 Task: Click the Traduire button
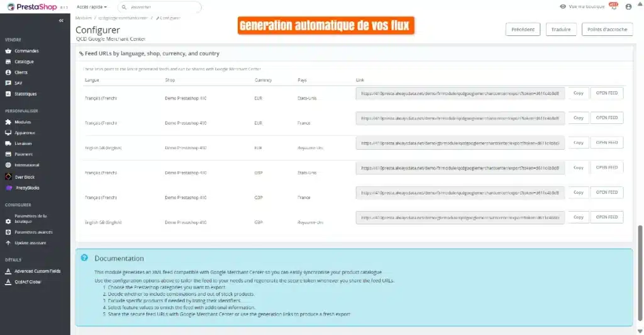click(x=561, y=30)
